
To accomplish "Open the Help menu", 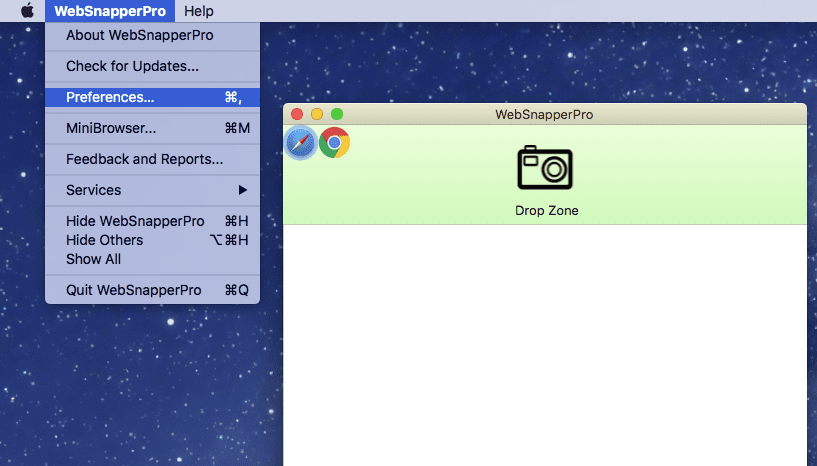I will pos(199,11).
